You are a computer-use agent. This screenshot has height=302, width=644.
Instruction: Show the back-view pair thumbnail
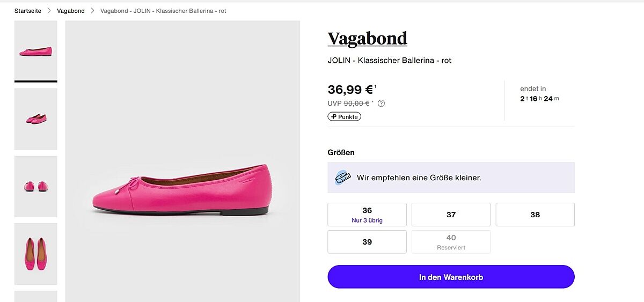[x=36, y=186]
